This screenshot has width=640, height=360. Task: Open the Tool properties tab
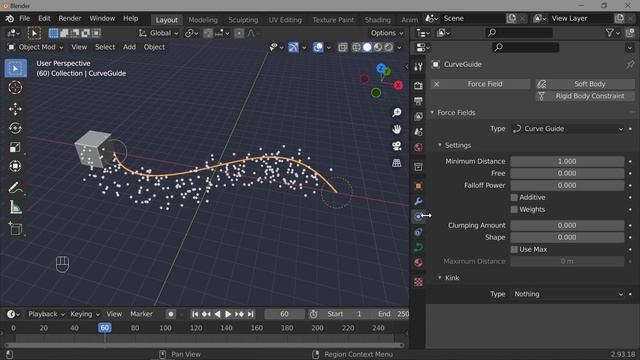(x=418, y=67)
